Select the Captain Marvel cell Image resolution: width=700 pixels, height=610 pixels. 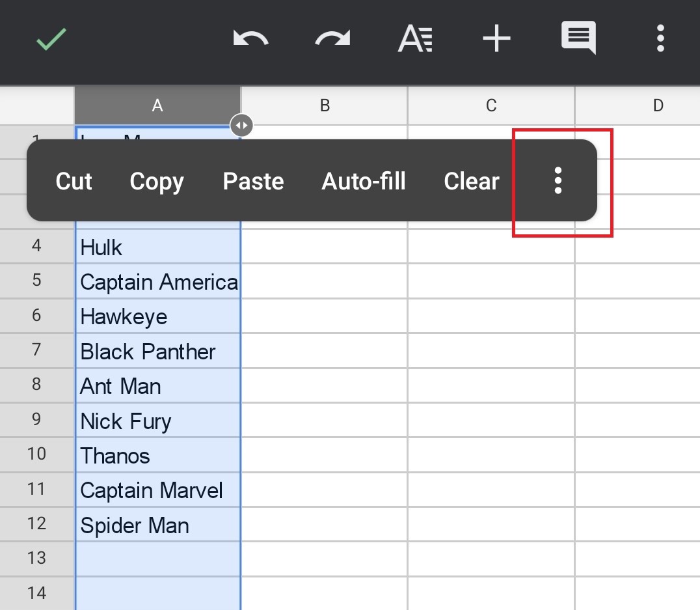158,490
